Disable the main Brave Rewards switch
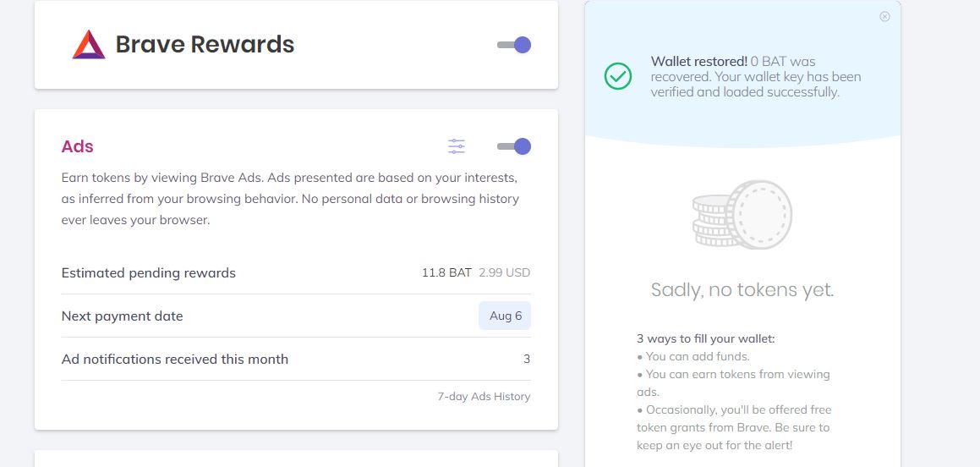 (x=514, y=45)
